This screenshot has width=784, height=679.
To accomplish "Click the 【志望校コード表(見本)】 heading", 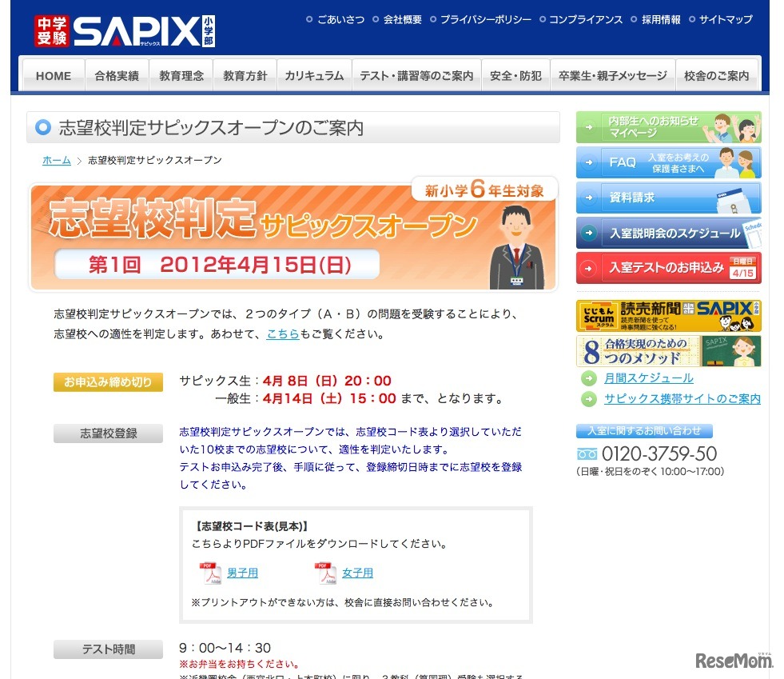I will 252,526.
